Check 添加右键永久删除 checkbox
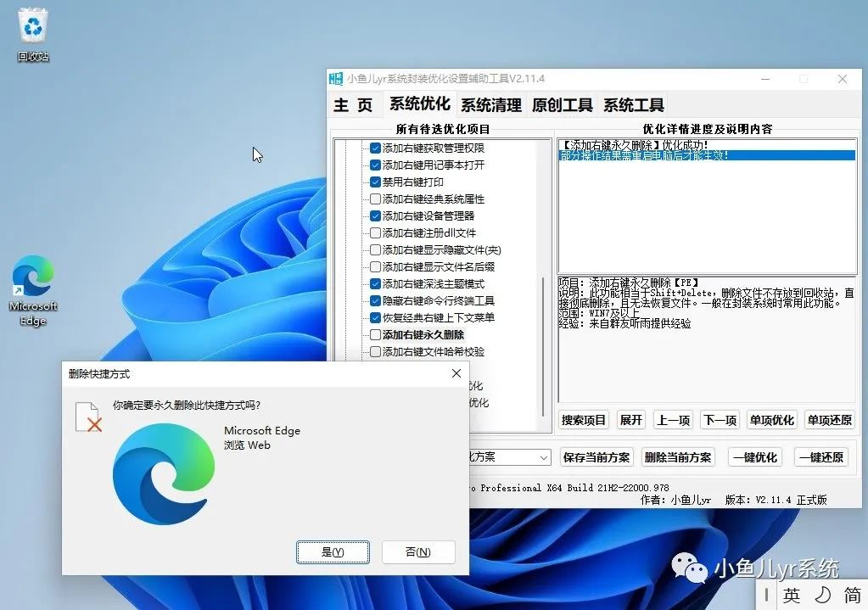 375,334
